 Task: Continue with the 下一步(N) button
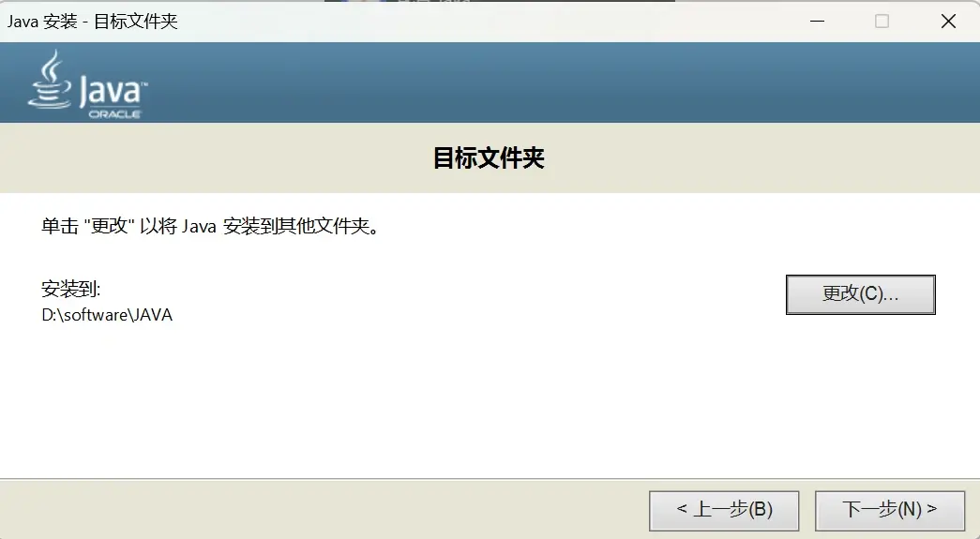889,510
